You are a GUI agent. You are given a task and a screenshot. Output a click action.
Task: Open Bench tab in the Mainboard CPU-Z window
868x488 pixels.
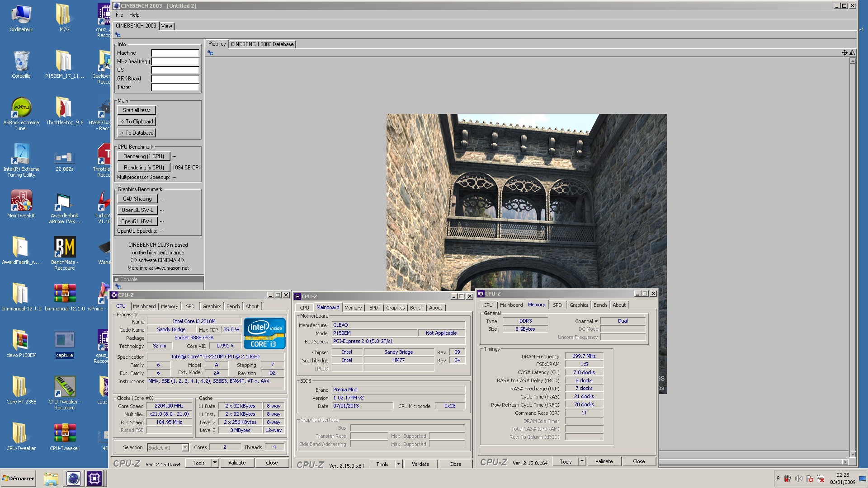pyautogui.click(x=416, y=308)
